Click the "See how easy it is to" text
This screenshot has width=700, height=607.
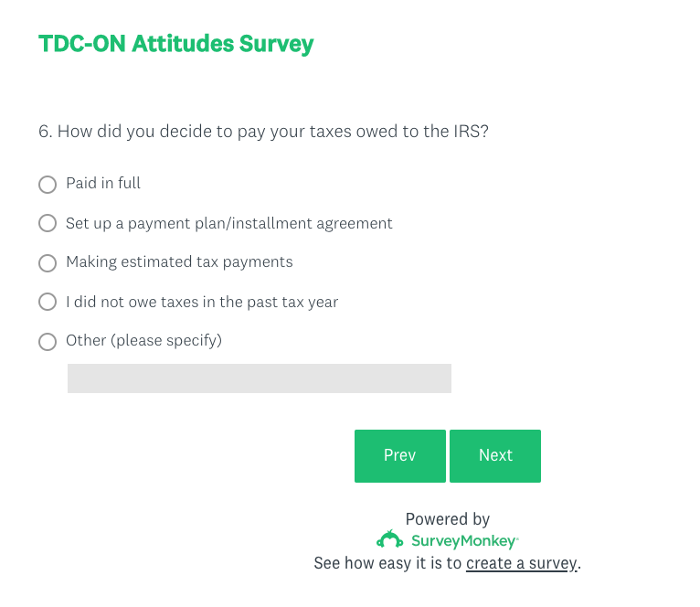coord(387,563)
